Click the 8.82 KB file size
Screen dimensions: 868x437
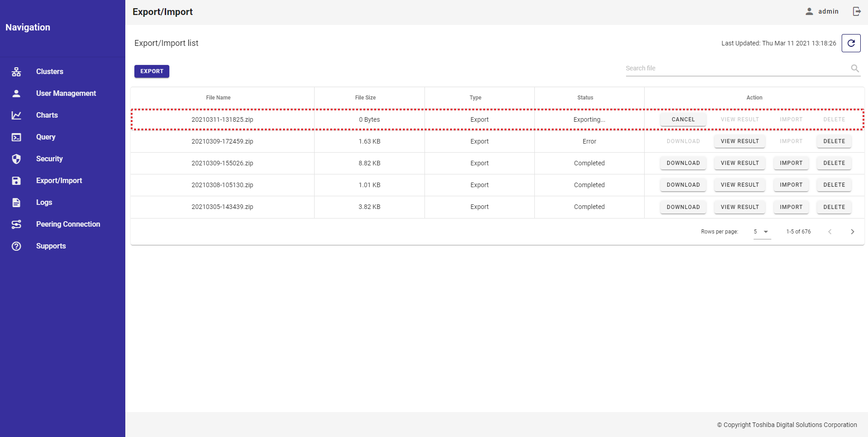(370, 163)
